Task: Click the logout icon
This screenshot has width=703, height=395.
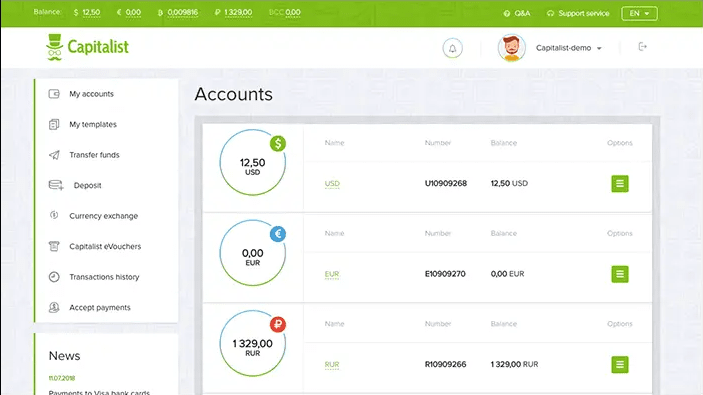Action: (642, 47)
